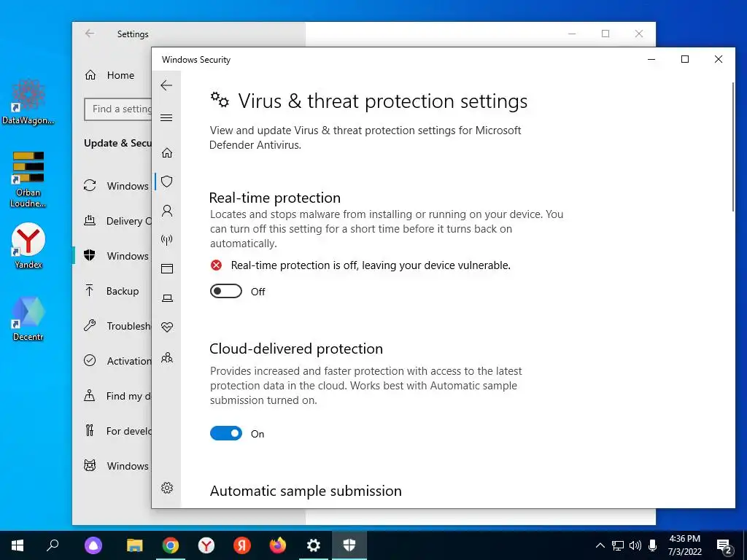Open Firefox from taskbar
Screen dimensions: 747x560
click(278, 545)
